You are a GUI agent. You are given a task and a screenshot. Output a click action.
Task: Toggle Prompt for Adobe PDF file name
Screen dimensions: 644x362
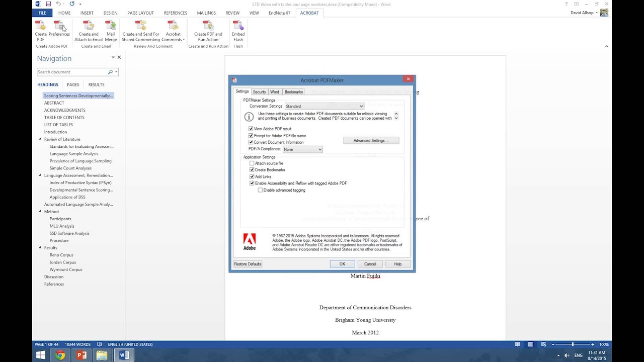[251, 136]
